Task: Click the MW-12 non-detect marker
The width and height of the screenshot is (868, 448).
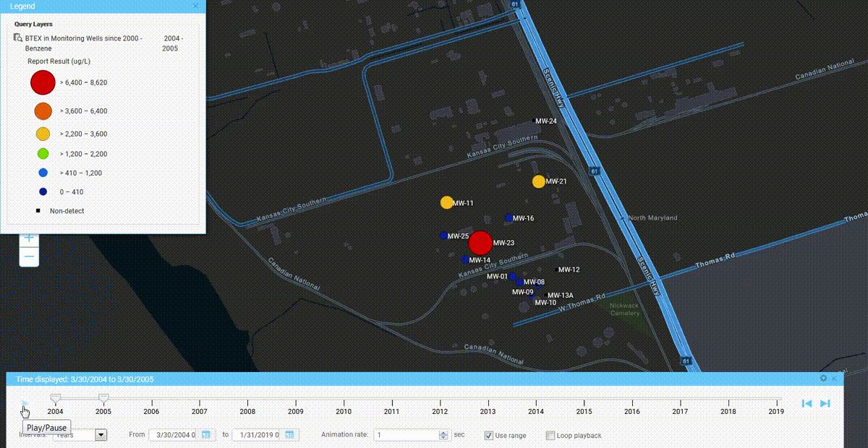Action: (x=556, y=270)
